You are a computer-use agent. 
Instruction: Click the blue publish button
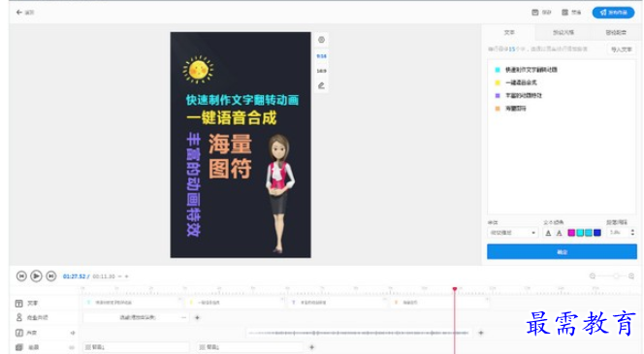point(613,13)
